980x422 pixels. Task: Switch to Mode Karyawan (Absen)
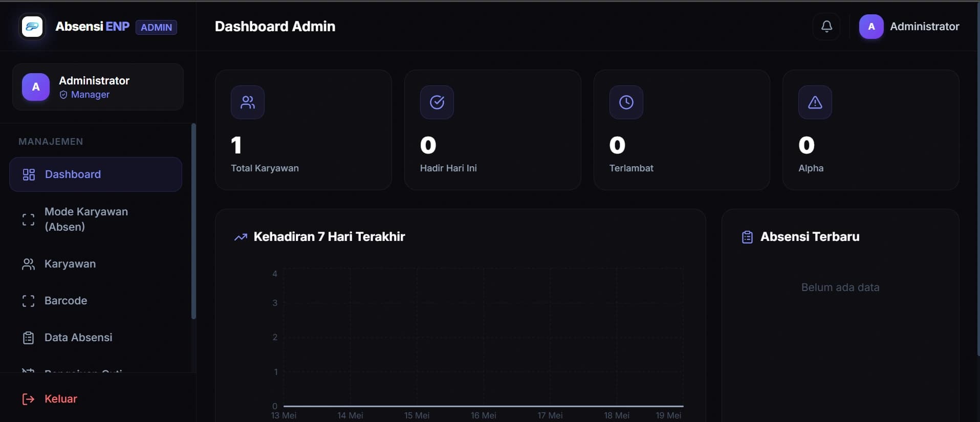coord(96,219)
